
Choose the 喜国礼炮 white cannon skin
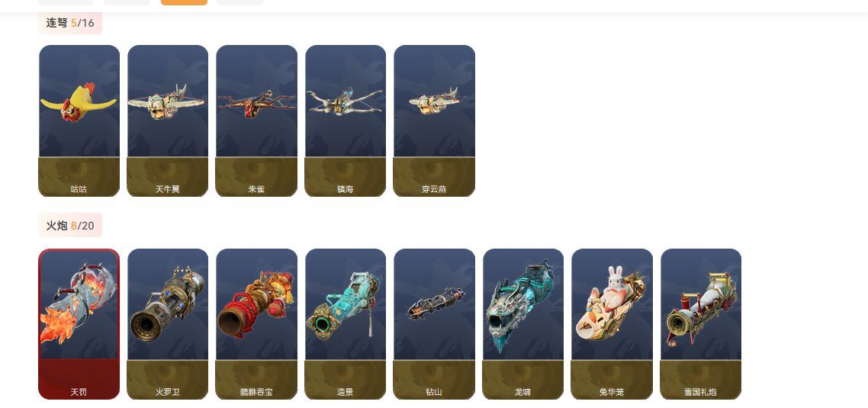[701, 324]
